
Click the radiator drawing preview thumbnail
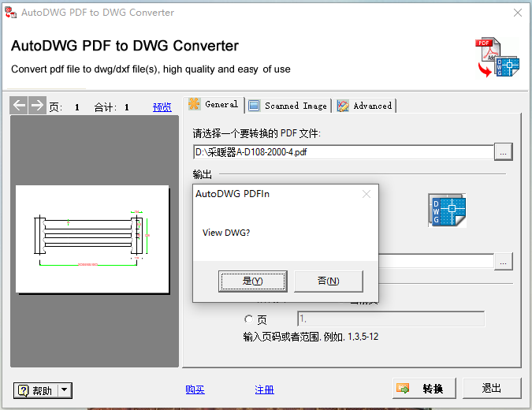point(92,239)
